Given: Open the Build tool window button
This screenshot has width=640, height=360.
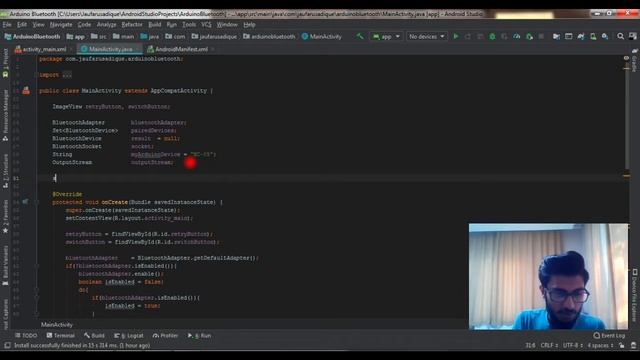Looking at the screenshot, I should pyautogui.click(x=94, y=336).
